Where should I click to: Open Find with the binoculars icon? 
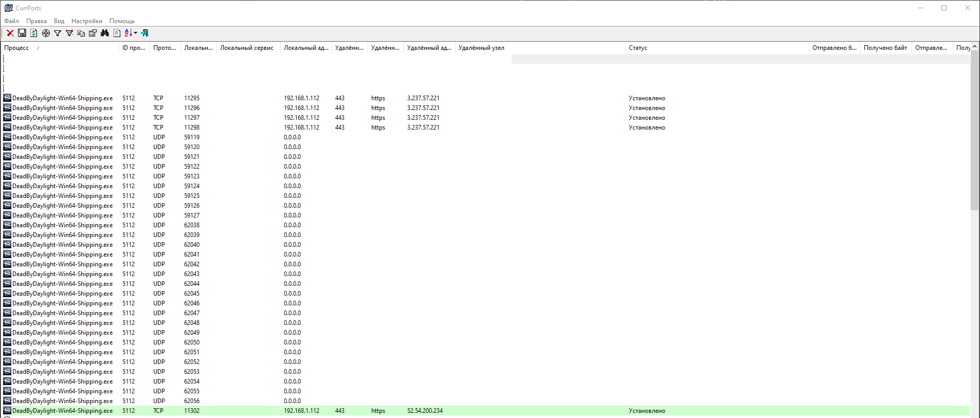coord(105,33)
